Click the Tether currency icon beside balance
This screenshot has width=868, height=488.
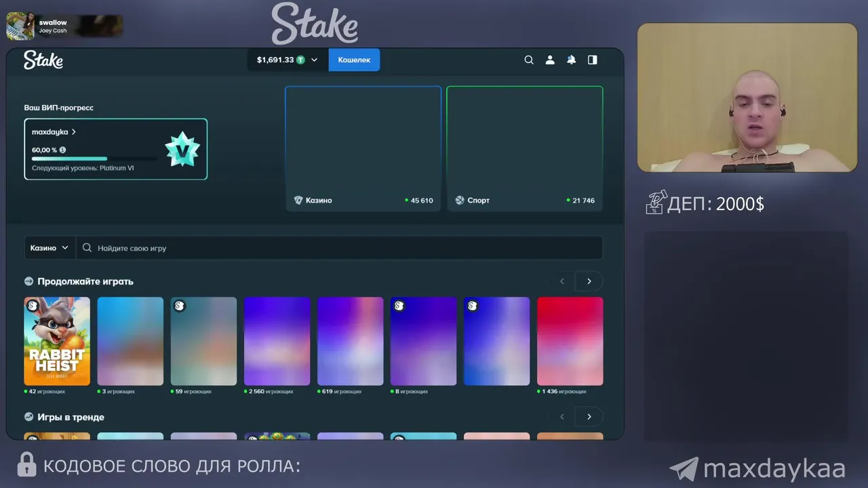[x=300, y=60]
